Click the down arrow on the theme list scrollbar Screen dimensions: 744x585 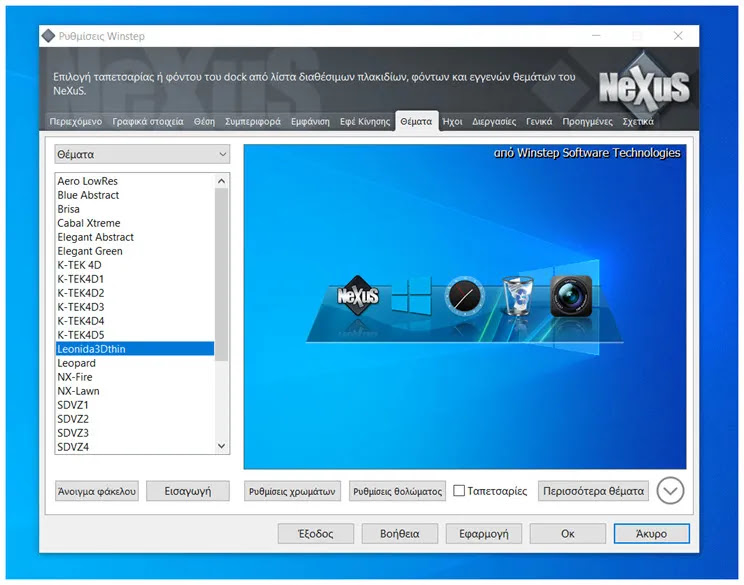(222, 446)
